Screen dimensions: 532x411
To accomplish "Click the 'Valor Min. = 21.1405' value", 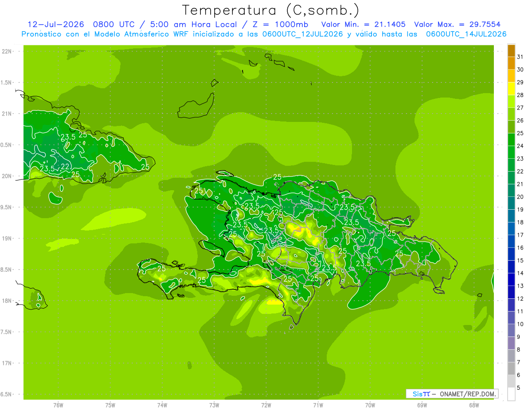I will 364,25.
